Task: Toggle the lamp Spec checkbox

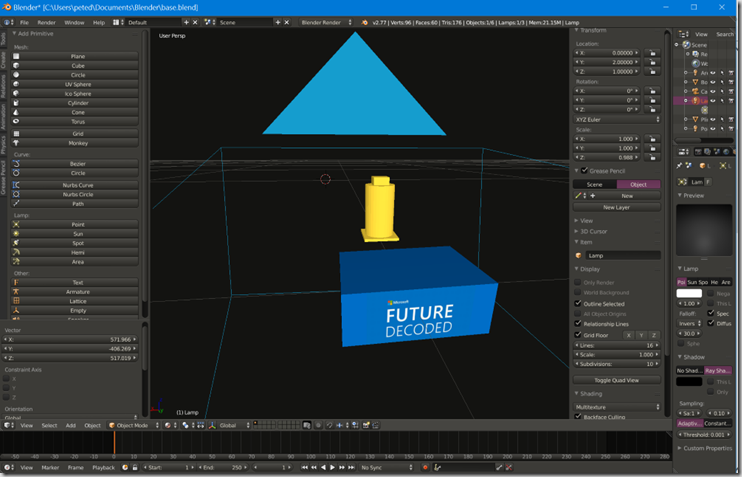Action: click(710, 313)
